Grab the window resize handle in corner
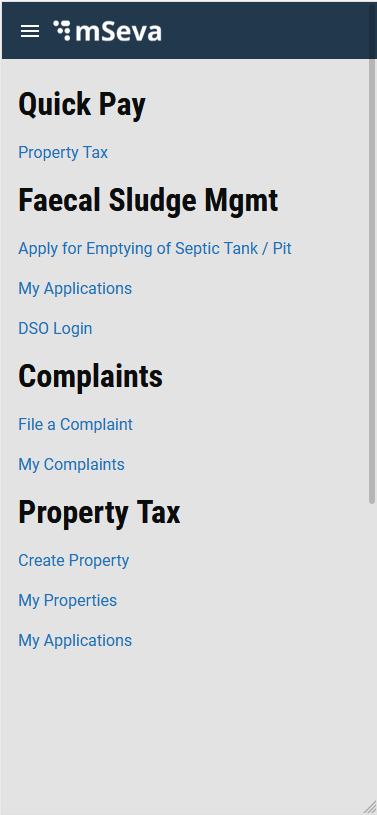The height and width of the screenshot is (815, 377). [x=369, y=807]
